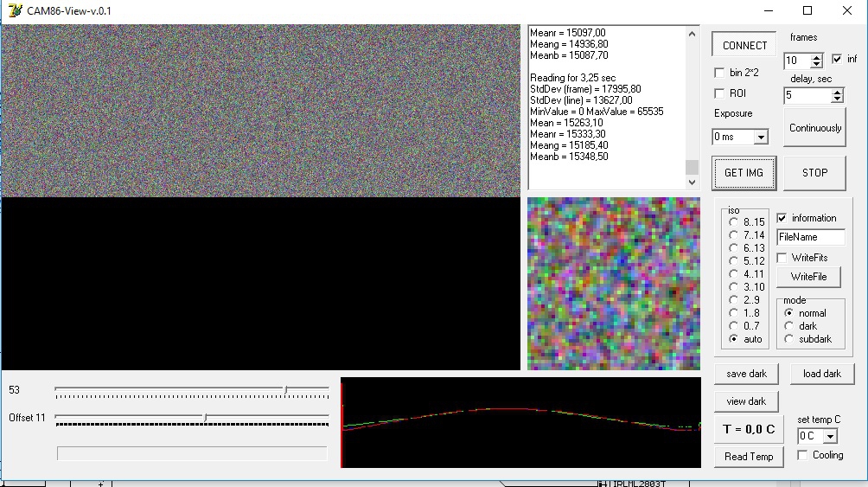
Task: Select iso 2..9 radio button
Action: pyautogui.click(x=733, y=300)
